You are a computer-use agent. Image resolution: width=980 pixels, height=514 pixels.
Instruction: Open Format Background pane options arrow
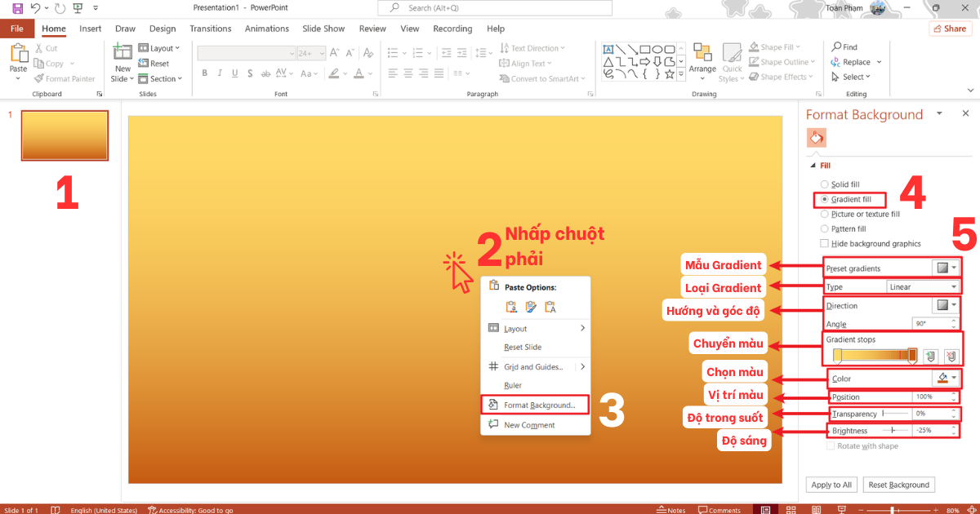click(940, 113)
